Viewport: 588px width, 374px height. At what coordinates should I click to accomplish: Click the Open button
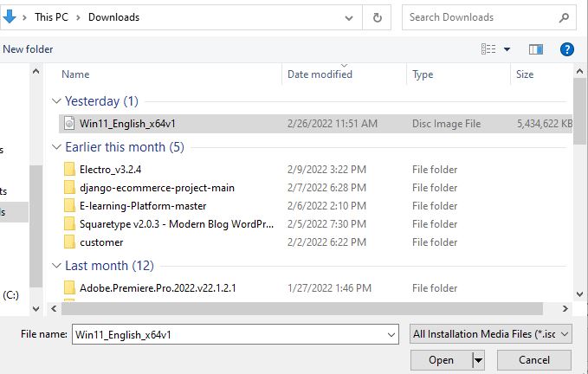coord(441,360)
